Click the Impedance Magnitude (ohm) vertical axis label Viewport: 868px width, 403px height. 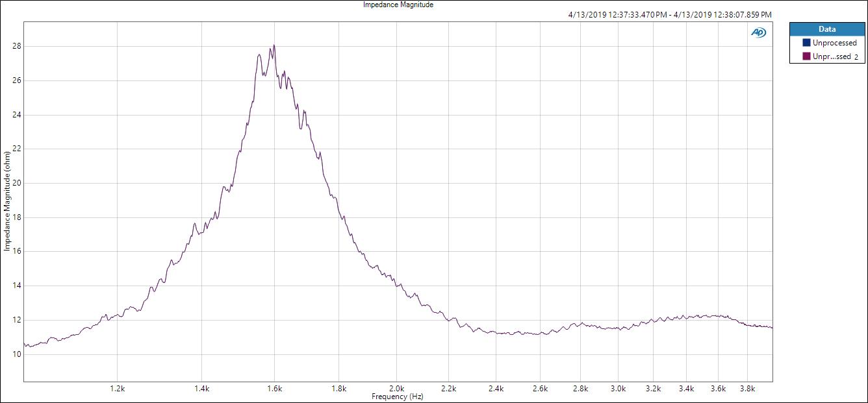coord(7,201)
